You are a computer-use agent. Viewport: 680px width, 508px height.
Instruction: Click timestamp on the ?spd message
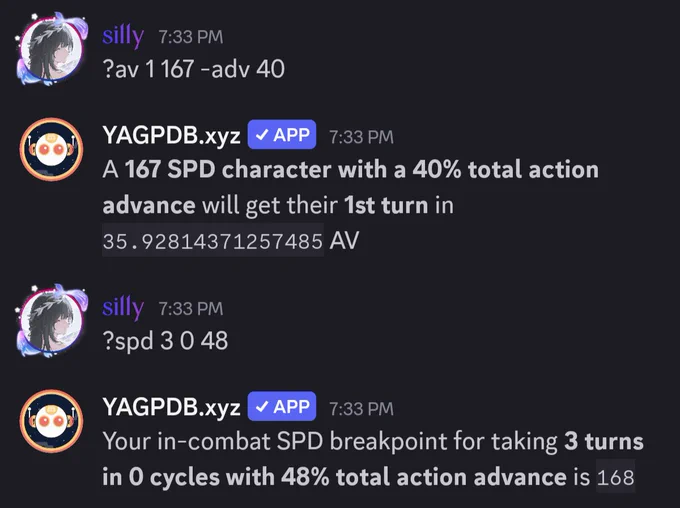click(x=191, y=309)
